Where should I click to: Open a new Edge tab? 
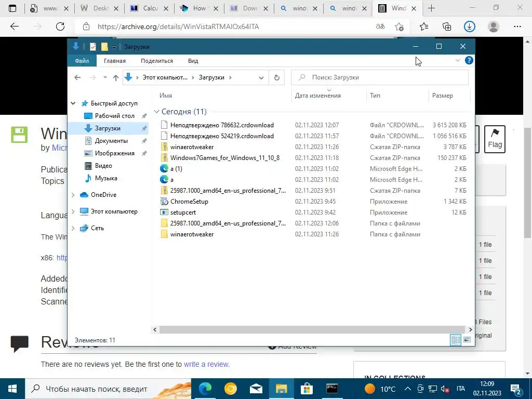431,8
